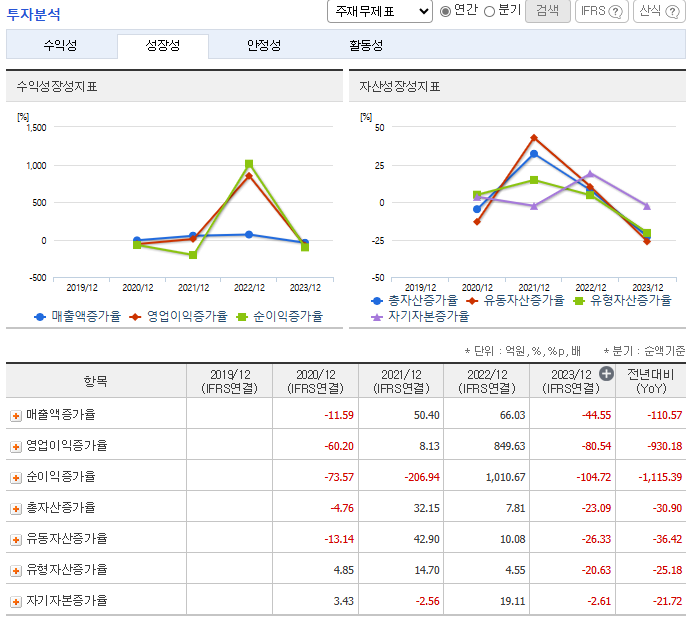Click the 자산성장성지표 chart title
Screen dimensions: 686x619
[x=400, y=87]
